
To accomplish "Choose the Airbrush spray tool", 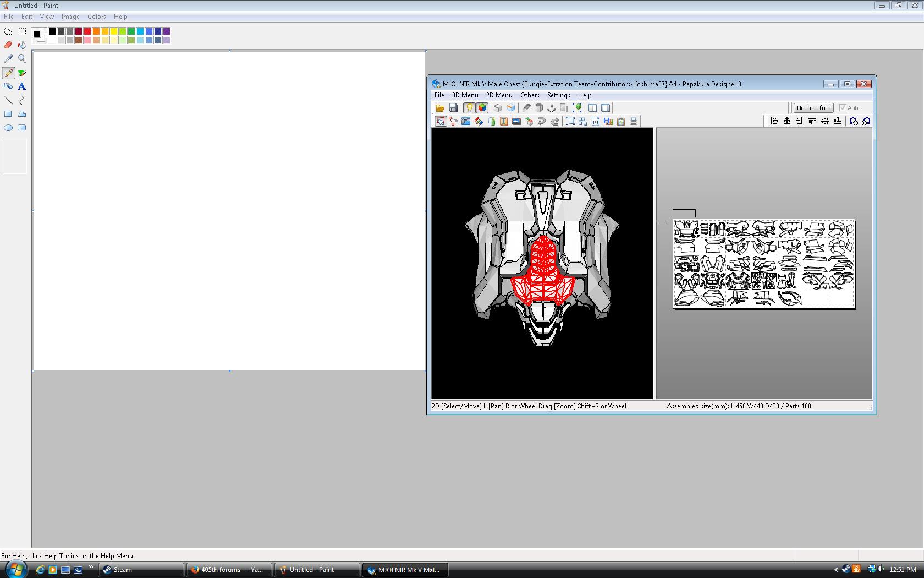I will [x=8, y=86].
